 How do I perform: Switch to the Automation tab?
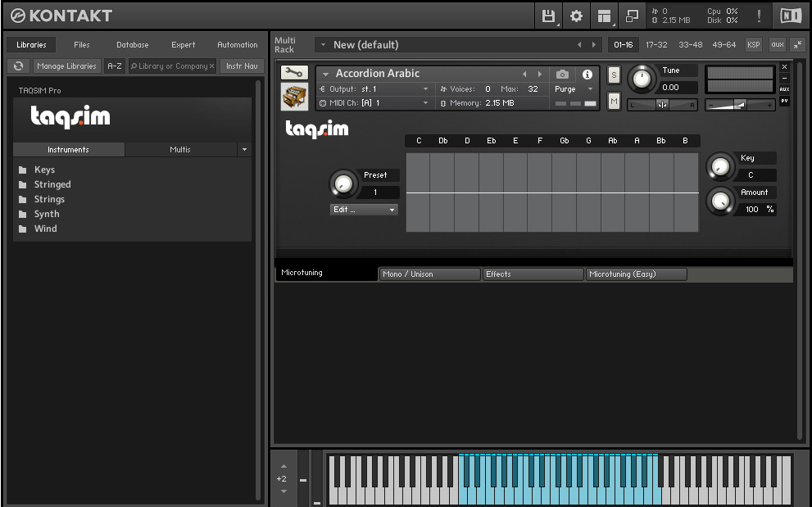coord(237,45)
